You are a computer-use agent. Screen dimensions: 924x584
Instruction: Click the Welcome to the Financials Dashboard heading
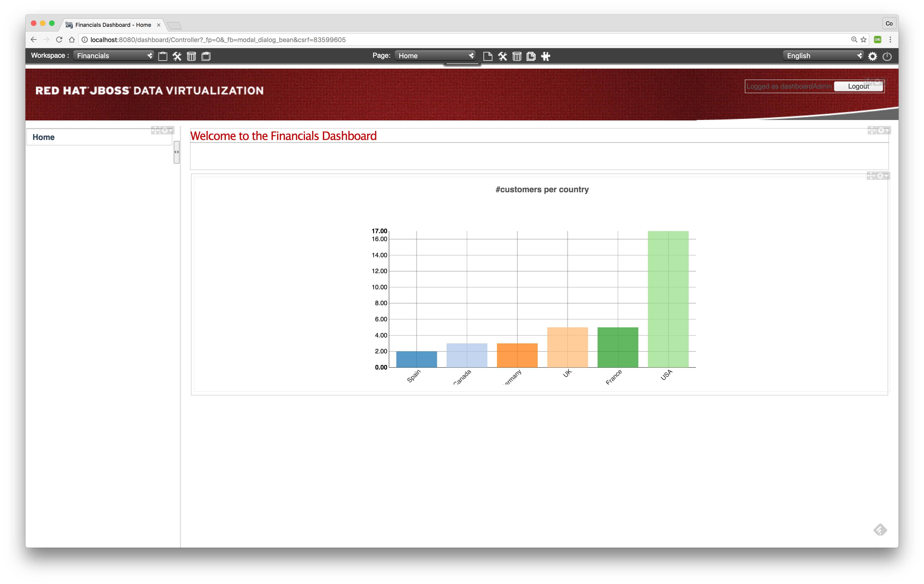284,136
